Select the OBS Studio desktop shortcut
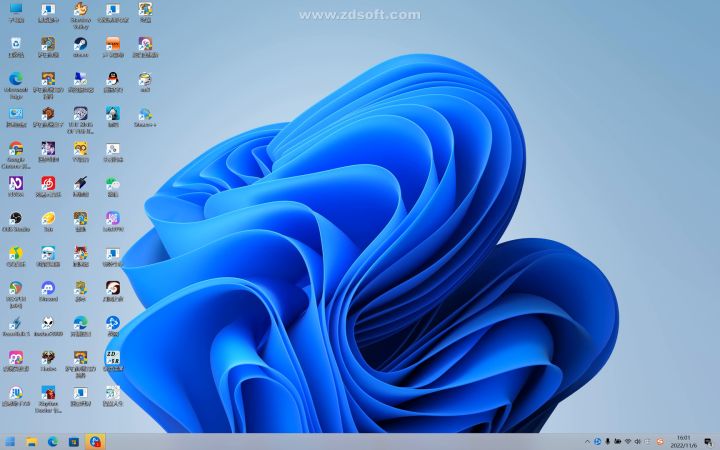The image size is (720, 450). click(16, 222)
